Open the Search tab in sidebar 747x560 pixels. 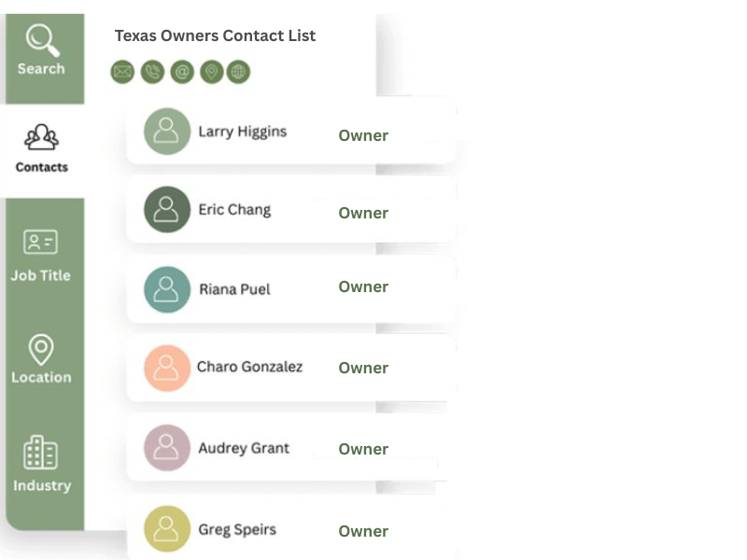pyautogui.click(x=42, y=51)
